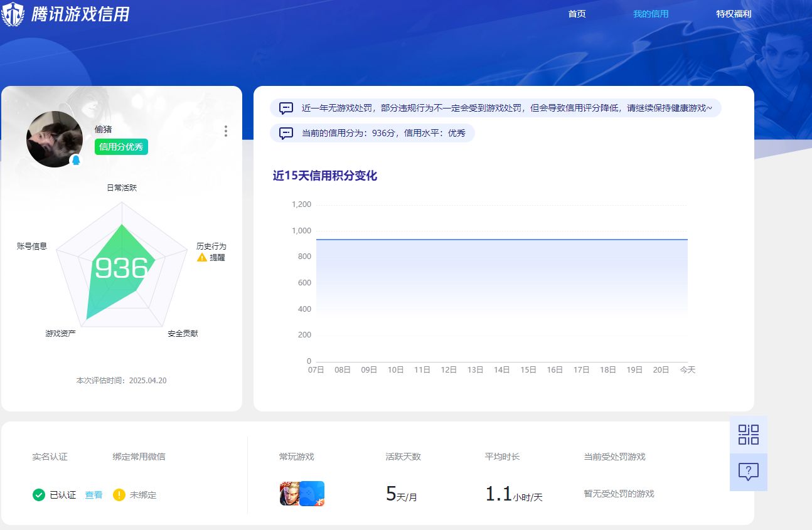Click the 活跃天数 label
The image size is (812, 530).
click(403, 457)
